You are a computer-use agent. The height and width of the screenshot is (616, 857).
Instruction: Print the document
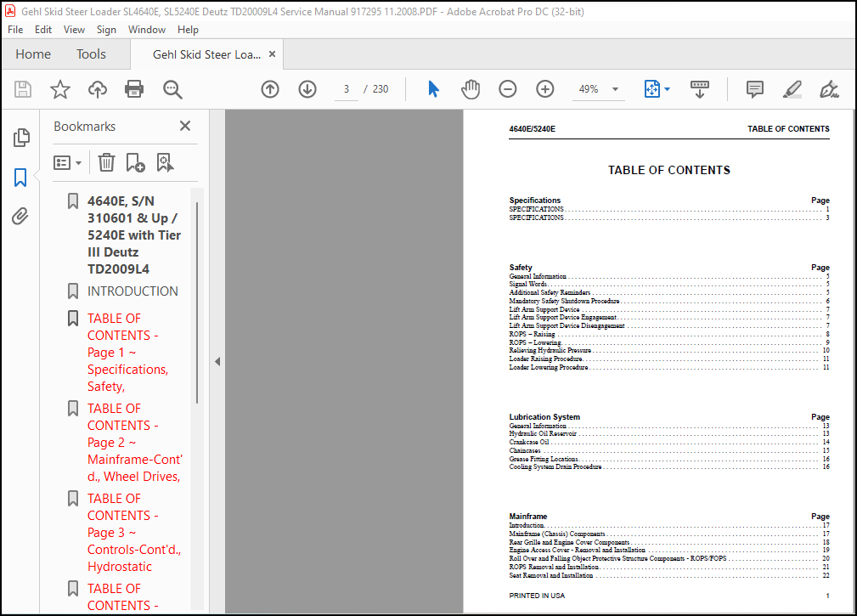(x=134, y=89)
